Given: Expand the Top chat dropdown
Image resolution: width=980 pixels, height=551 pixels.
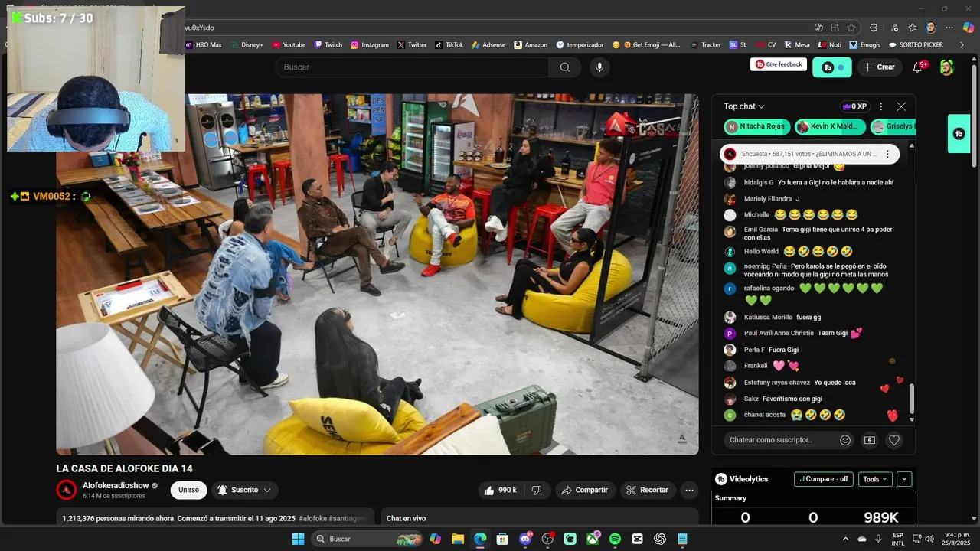Looking at the screenshot, I should point(744,106).
